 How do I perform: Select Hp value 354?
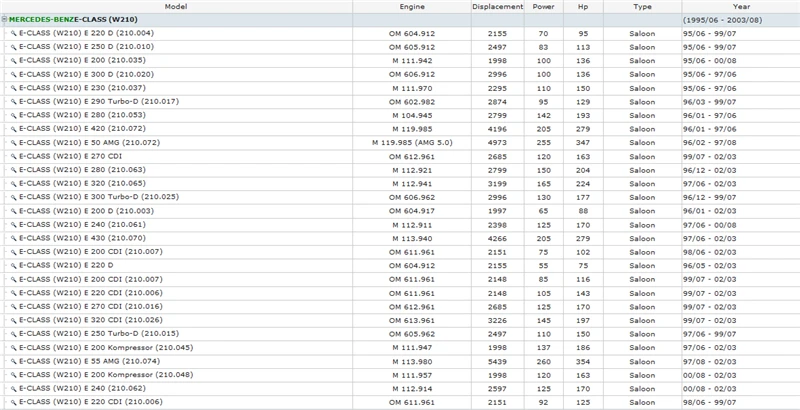click(583, 362)
